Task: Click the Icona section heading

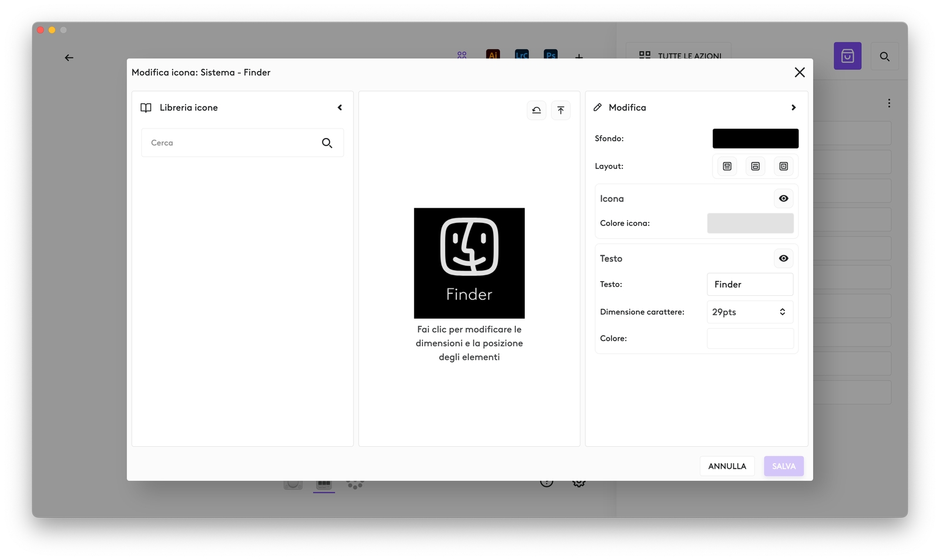Action: click(x=612, y=198)
